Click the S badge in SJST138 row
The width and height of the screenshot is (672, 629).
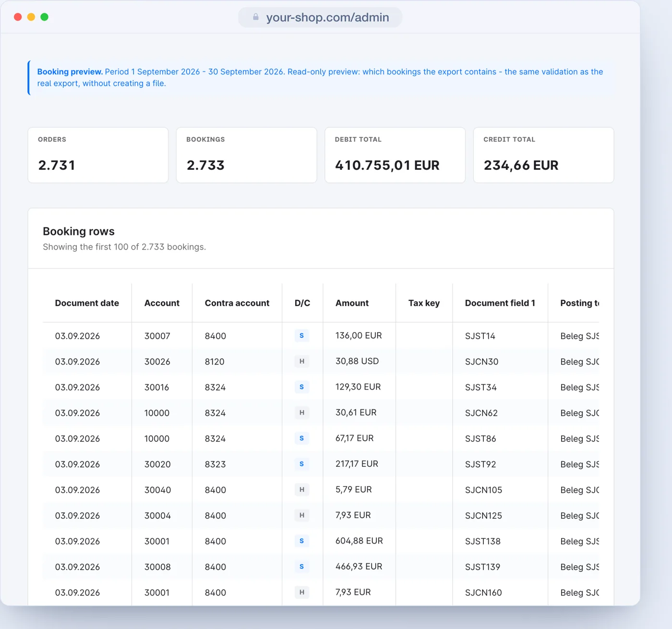click(301, 541)
